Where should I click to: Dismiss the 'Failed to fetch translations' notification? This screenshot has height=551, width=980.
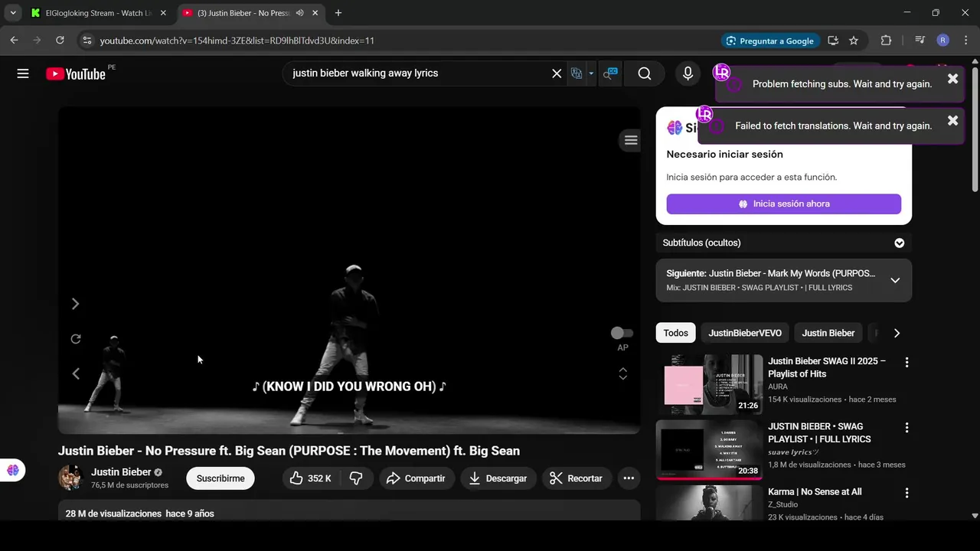pos(952,120)
